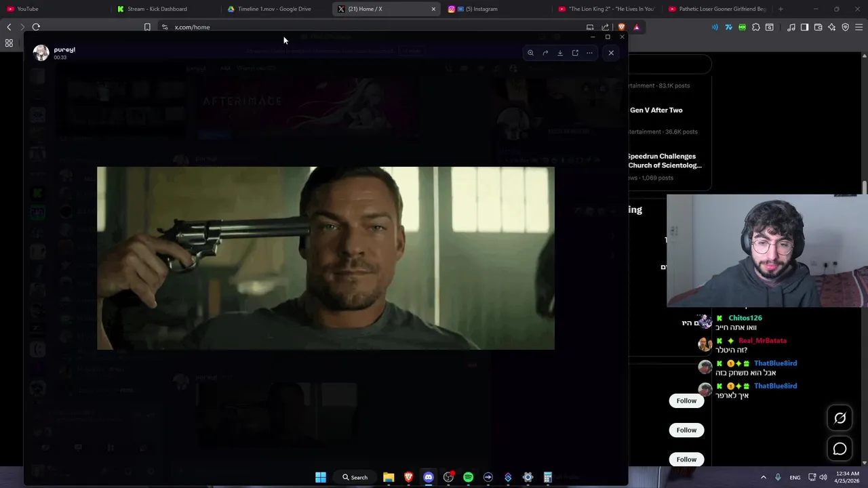This screenshot has height=488, width=868.
Task: Switch to Pathetic Loser Gooner Girlfriend tab
Action: [717, 9]
